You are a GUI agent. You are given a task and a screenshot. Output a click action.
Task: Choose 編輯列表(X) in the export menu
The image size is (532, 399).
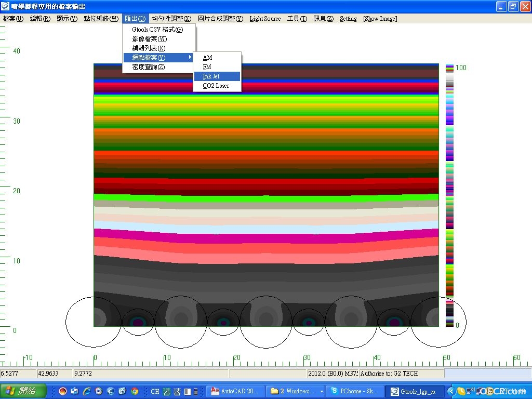tap(159, 48)
